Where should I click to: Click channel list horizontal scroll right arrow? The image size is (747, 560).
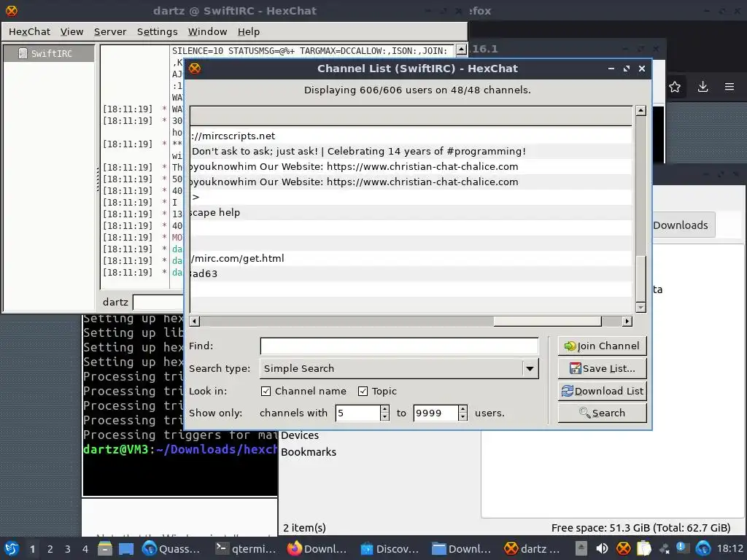click(627, 321)
